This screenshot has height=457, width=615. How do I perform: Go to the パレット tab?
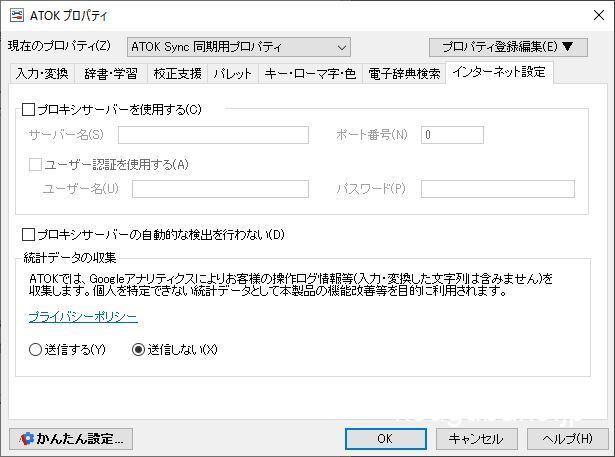click(x=233, y=74)
